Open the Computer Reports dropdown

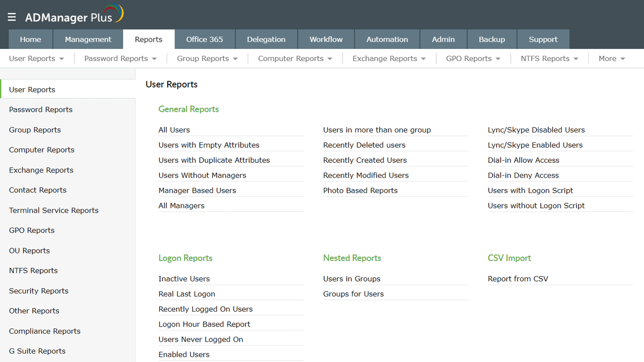(x=295, y=59)
